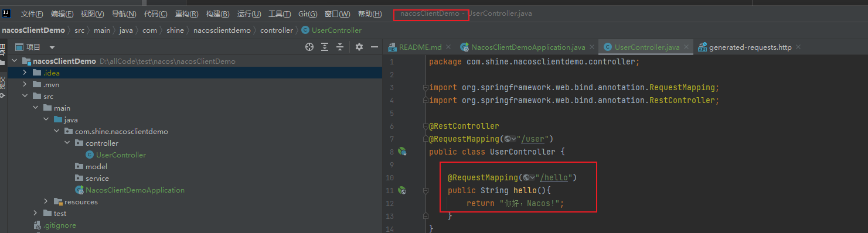The image size is (868, 233).
Task: Open the 导航(N) menu
Action: 124,14
